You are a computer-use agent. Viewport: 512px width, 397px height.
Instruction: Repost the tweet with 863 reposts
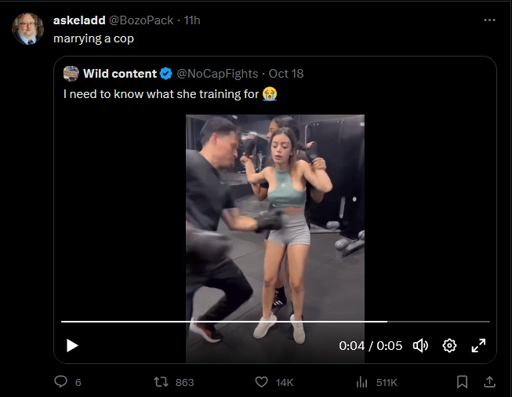click(x=161, y=382)
